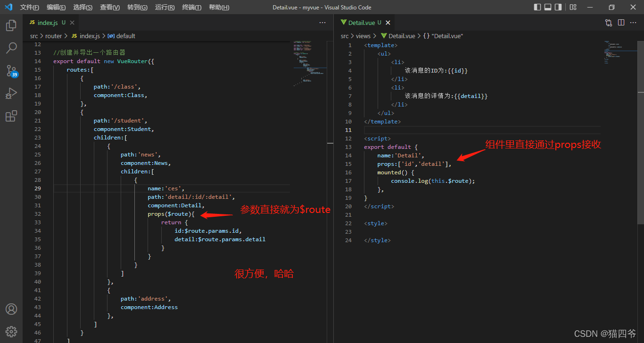The image size is (644, 343).
Task: Click the "//创建并导出一个路由器" comment
Action: (89, 53)
